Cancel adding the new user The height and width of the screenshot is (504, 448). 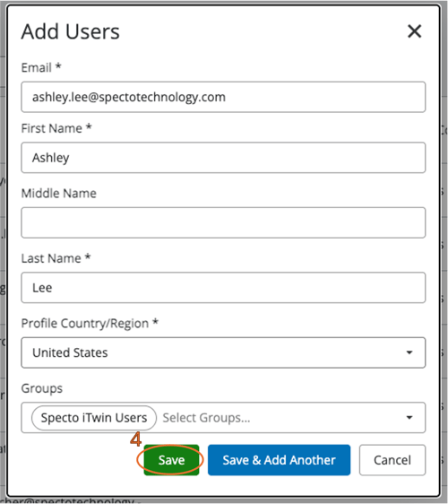pyautogui.click(x=392, y=460)
